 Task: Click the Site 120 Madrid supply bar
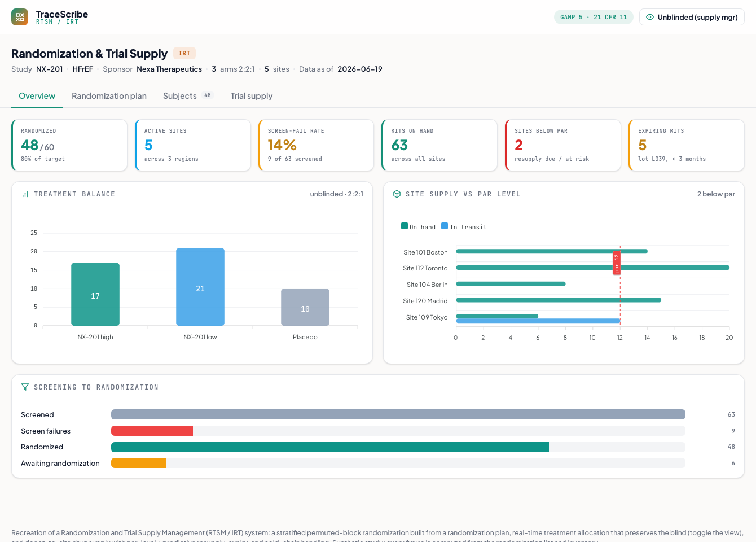point(559,300)
